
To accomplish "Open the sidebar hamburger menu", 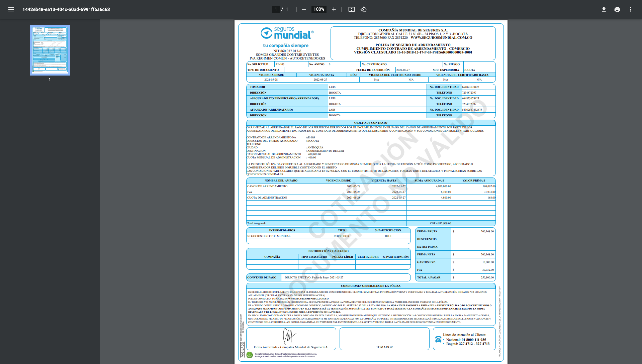I will coord(11,9).
